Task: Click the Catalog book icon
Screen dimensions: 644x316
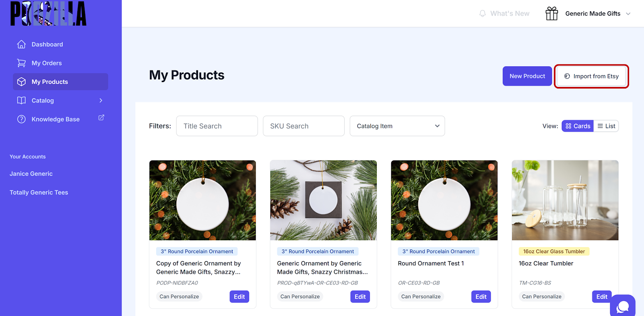Action: coord(21,100)
